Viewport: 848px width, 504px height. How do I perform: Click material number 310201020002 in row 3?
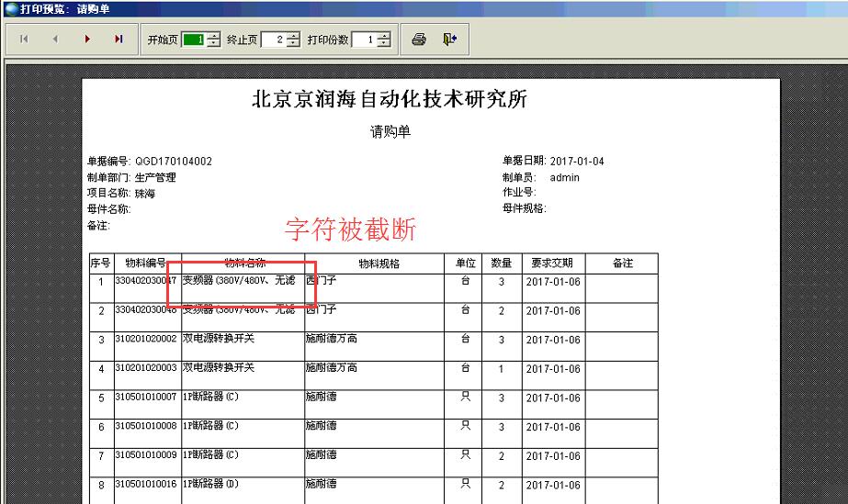point(147,340)
